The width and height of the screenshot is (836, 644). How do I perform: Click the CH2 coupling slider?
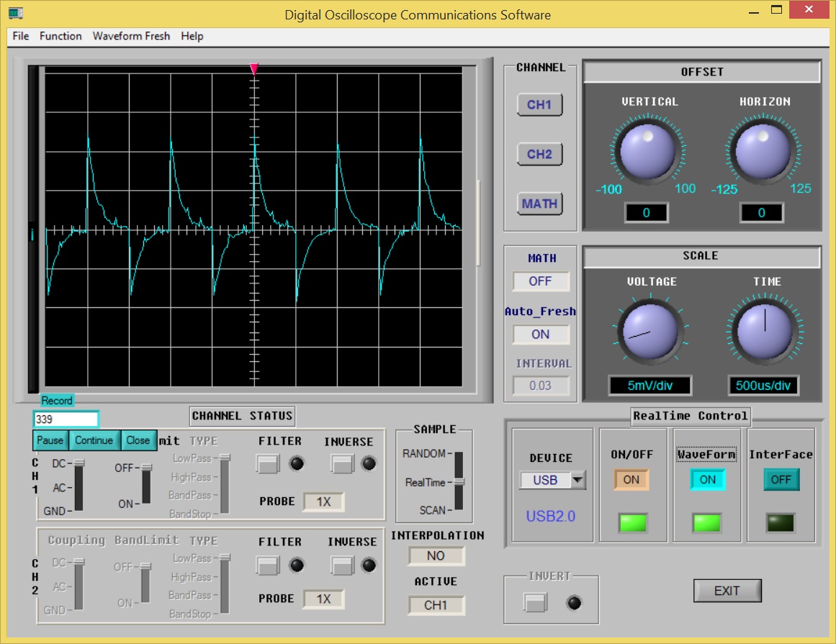click(x=79, y=585)
